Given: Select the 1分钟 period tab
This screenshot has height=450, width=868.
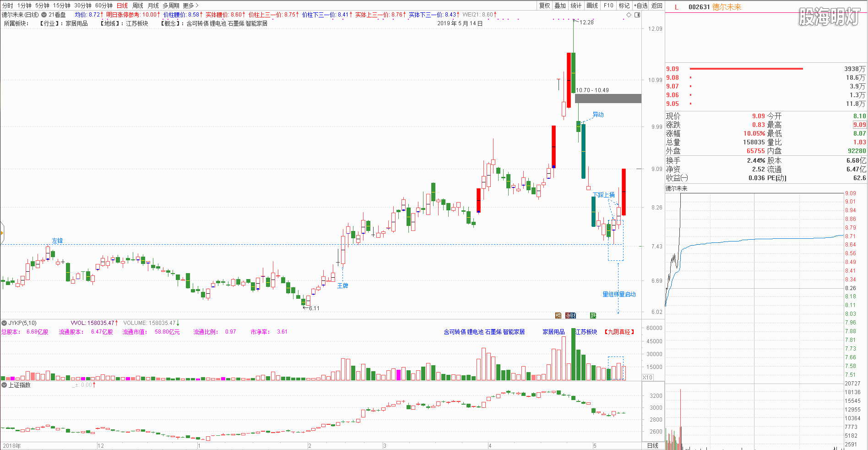Looking at the screenshot, I should point(24,5).
